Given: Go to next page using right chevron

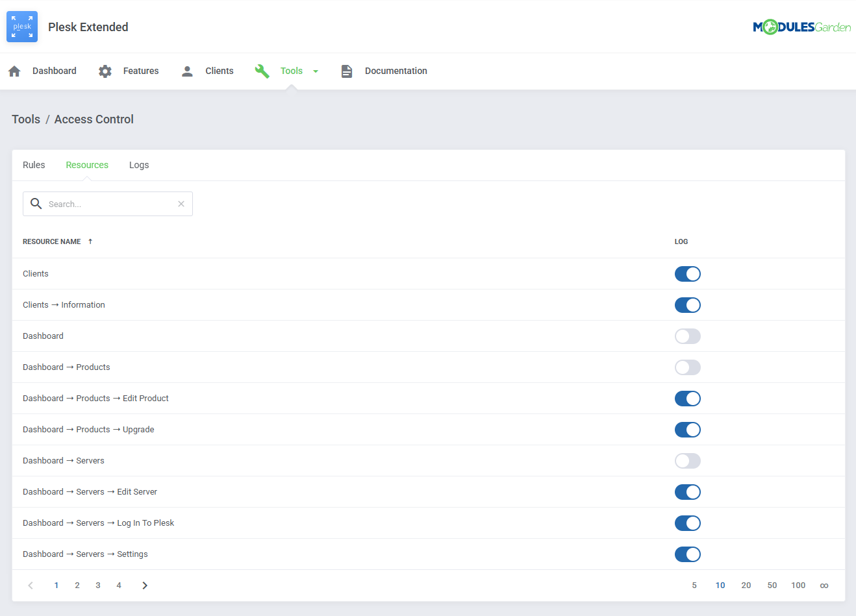Looking at the screenshot, I should pyautogui.click(x=144, y=585).
